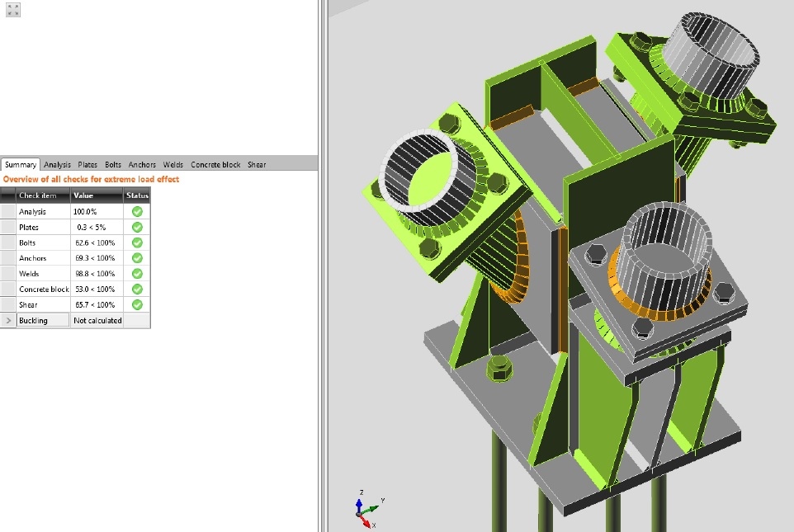Click the XYZ axis orientation gizmo

tap(369, 509)
